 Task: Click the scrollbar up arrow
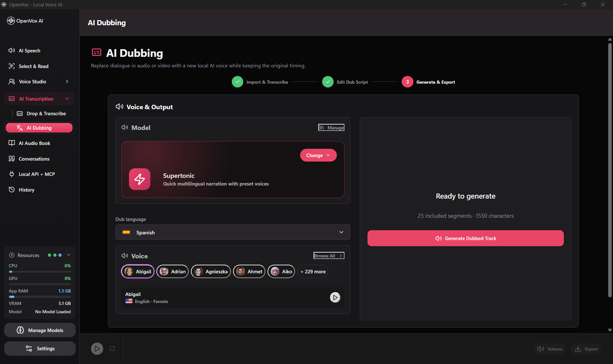(x=610, y=39)
